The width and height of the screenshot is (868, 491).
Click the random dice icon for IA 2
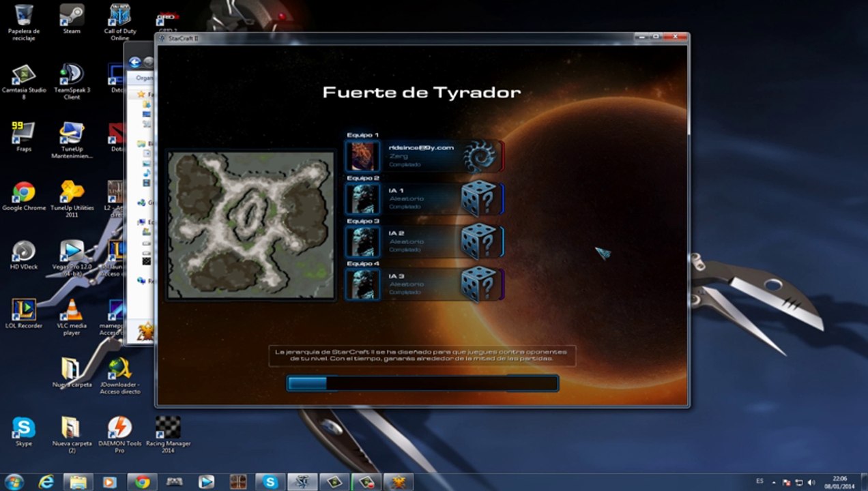point(478,241)
